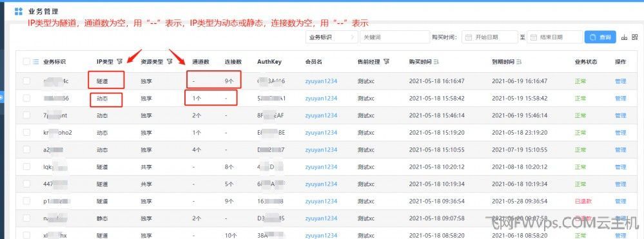Open member zyuyan1234 in 15:58:42 row
The height and width of the screenshot is (239, 644).
321,99
